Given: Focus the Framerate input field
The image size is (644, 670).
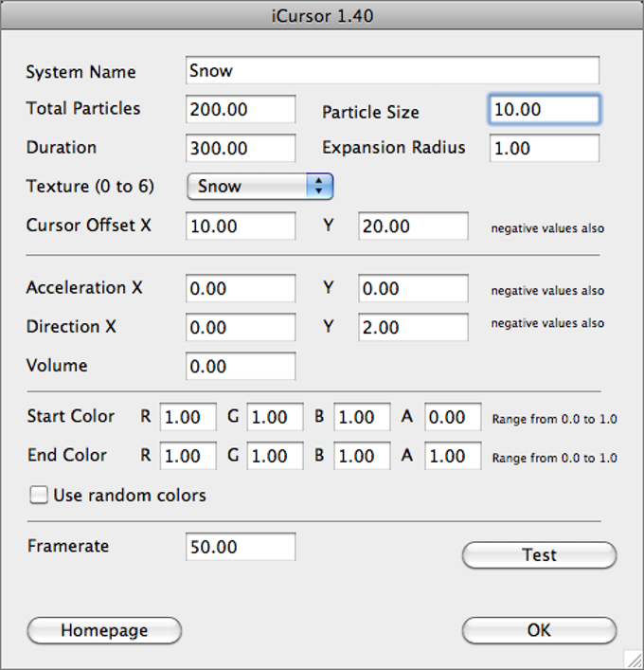Looking at the screenshot, I should [241, 548].
